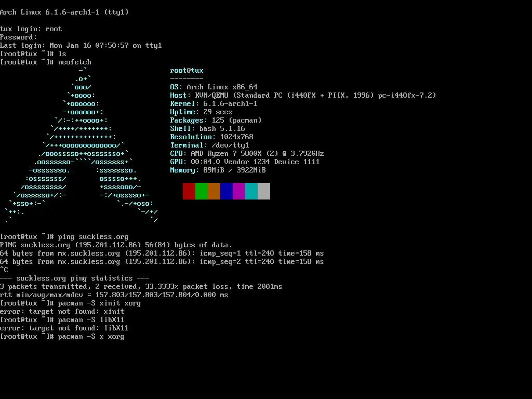Viewport: 532px width, 399px height.
Task: Click the 'Kernel: 6.1.6-arch1-1' line
Action: coord(214,104)
